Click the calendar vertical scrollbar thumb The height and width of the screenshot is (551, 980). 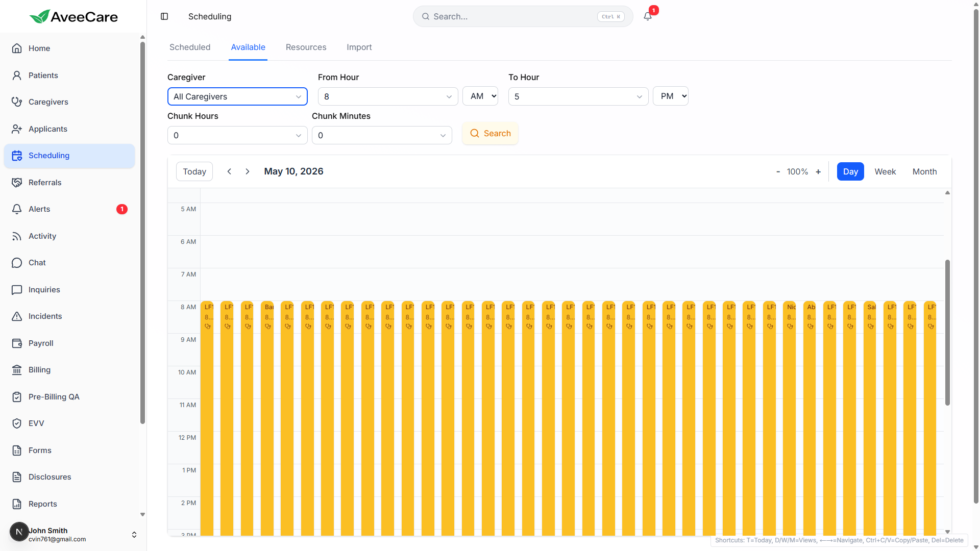pos(947,333)
